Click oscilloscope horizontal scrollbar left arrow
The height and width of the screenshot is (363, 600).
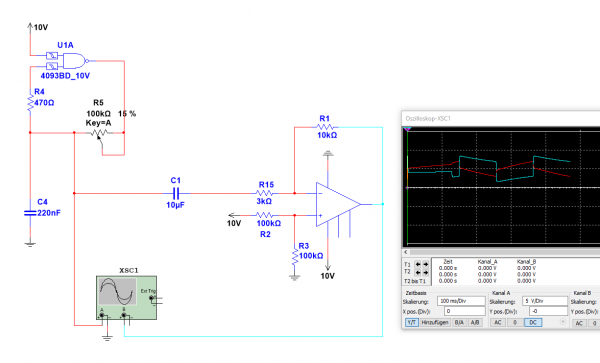(406, 252)
